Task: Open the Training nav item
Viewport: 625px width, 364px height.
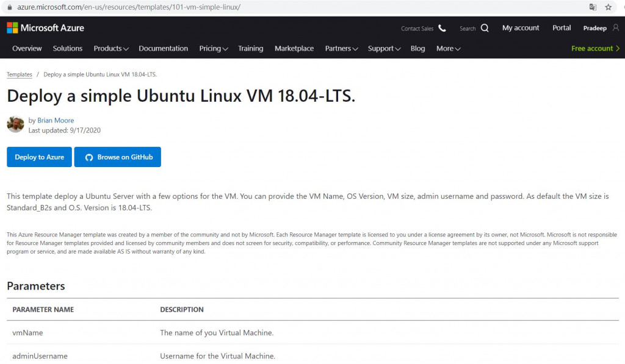Action: 251,49
